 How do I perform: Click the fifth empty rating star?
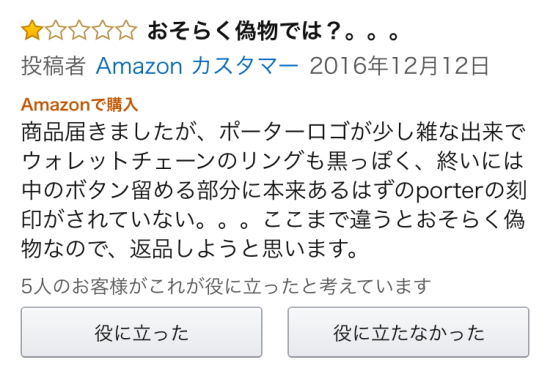click(126, 30)
